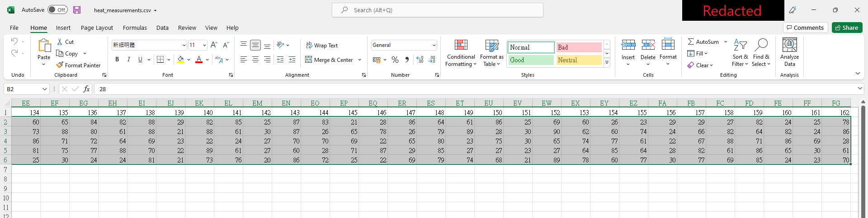
Task: Apply Comma Style number format
Action: coord(407,59)
